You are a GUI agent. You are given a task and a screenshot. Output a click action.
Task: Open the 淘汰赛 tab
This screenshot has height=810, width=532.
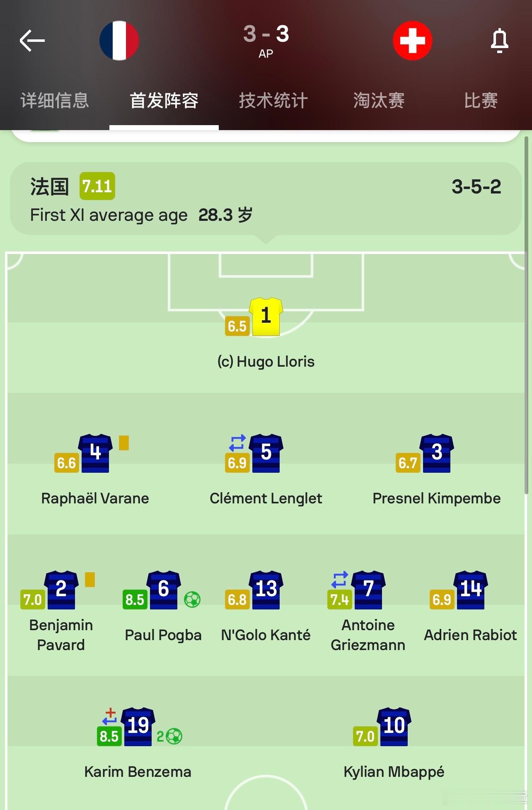(x=379, y=100)
